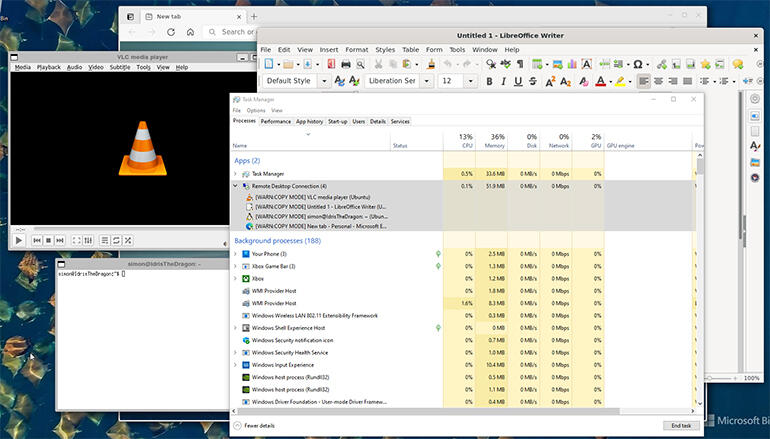Open the Writer Styles menu
The height and width of the screenshot is (439, 770).
(385, 50)
